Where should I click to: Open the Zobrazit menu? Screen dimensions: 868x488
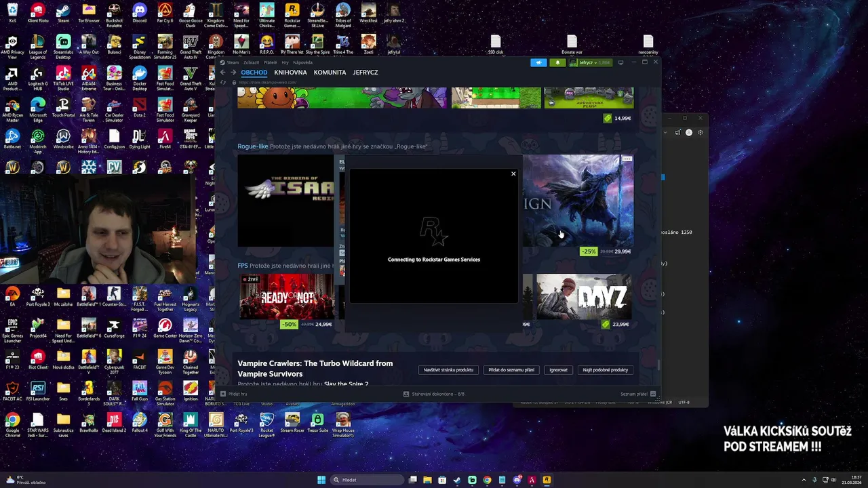pos(251,62)
